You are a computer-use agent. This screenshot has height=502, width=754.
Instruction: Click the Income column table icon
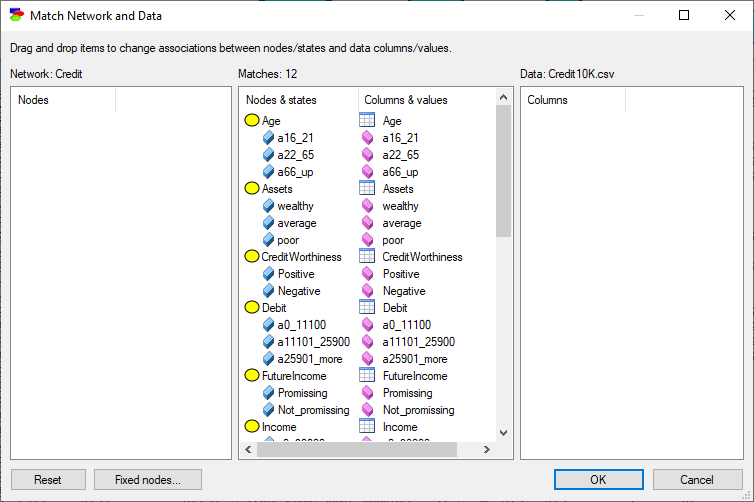(x=367, y=426)
